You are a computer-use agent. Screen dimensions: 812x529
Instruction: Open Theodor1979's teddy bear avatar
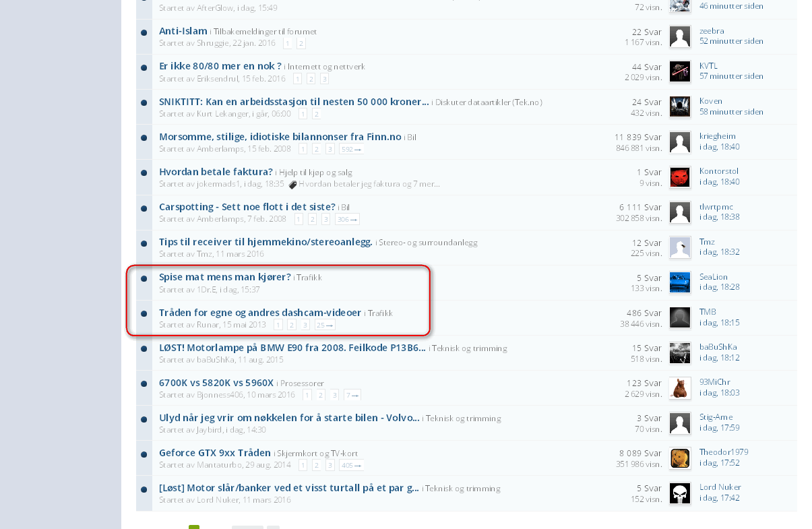[x=680, y=458]
